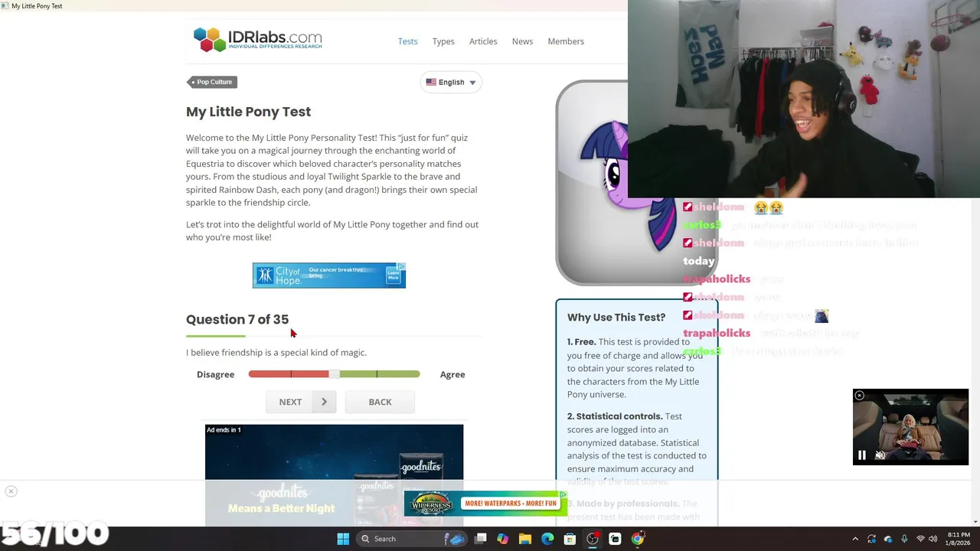Open the Tests menu
Screen dimensions: 980x551
point(407,41)
